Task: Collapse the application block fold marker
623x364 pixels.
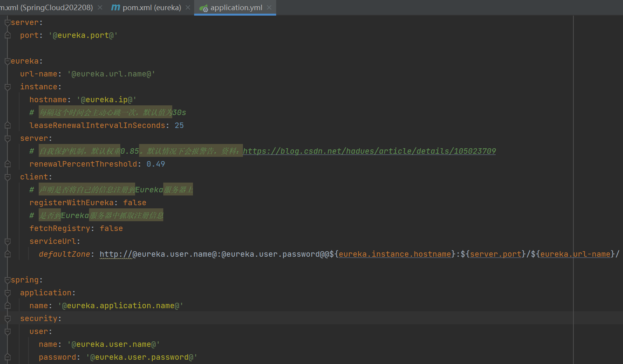Action: click(x=7, y=293)
